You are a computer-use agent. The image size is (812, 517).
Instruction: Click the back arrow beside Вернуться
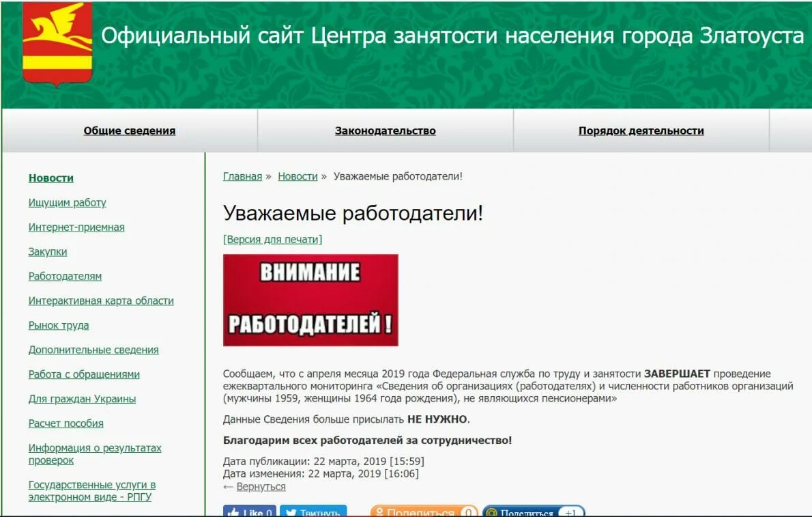click(227, 486)
